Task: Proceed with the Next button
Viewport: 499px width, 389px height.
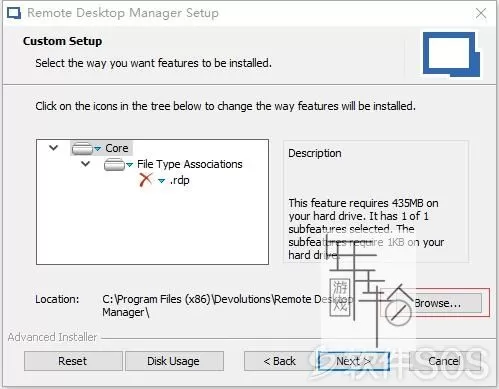Action: pyautogui.click(x=354, y=361)
